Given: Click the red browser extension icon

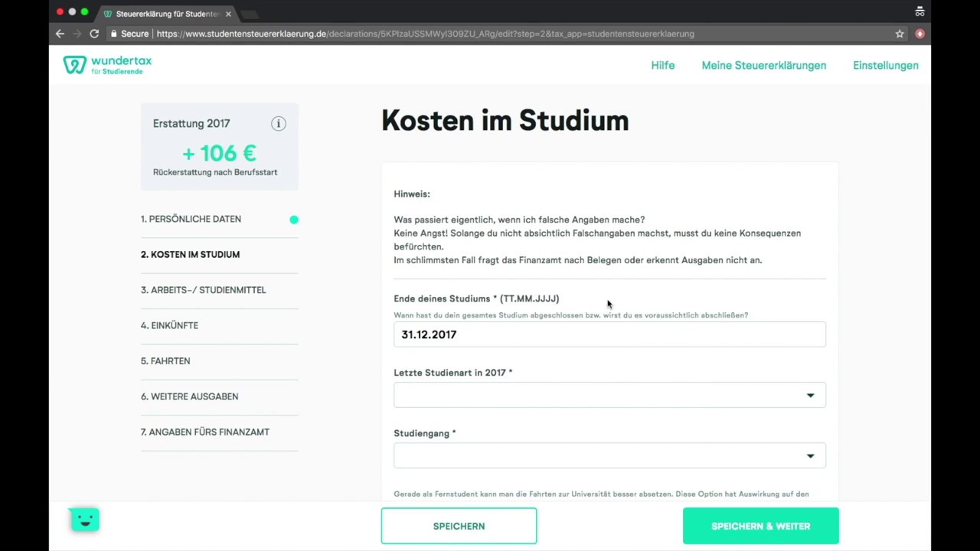Looking at the screenshot, I should coord(920,34).
